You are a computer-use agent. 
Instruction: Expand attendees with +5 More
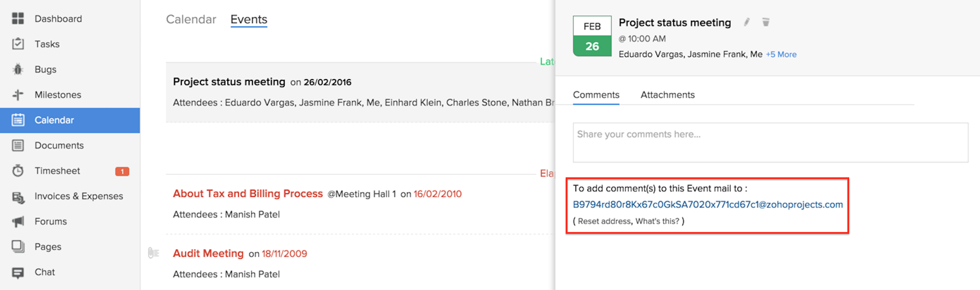click(781, 54)
